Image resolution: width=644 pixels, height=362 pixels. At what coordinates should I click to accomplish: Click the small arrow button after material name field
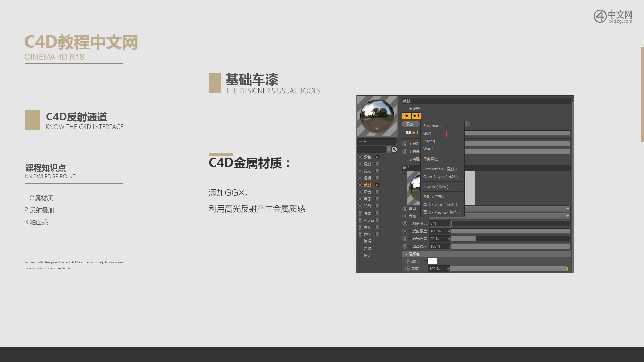point(389,149)
